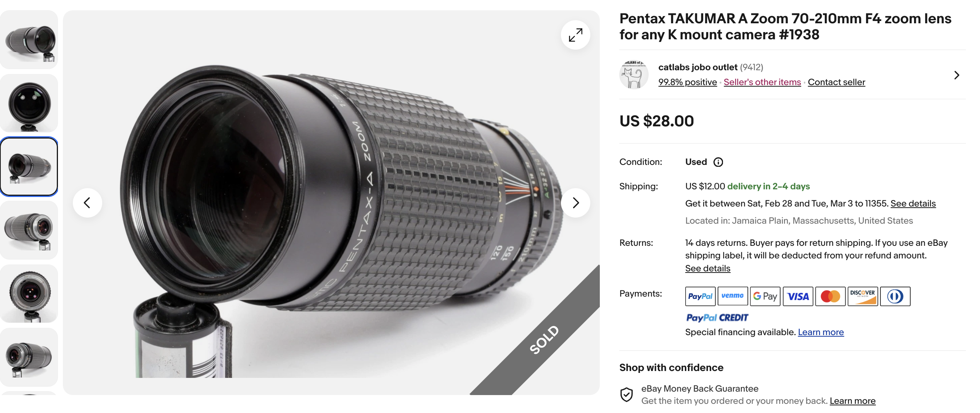Click the Discover payment icon
Image resolution: width=980 pixels, height=413 pixels.
coord(863,296)
